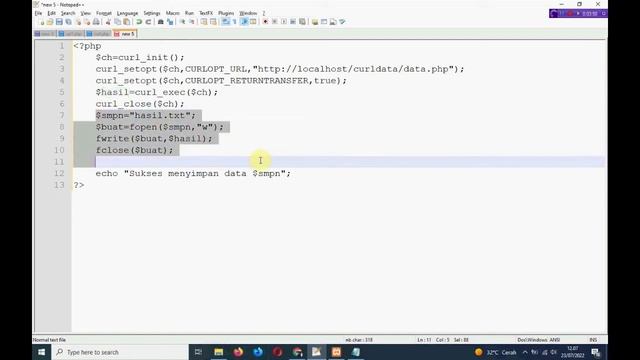Open the TextFX menu
The width and height of the screenshot is (640, 360).
click(206, 13)
